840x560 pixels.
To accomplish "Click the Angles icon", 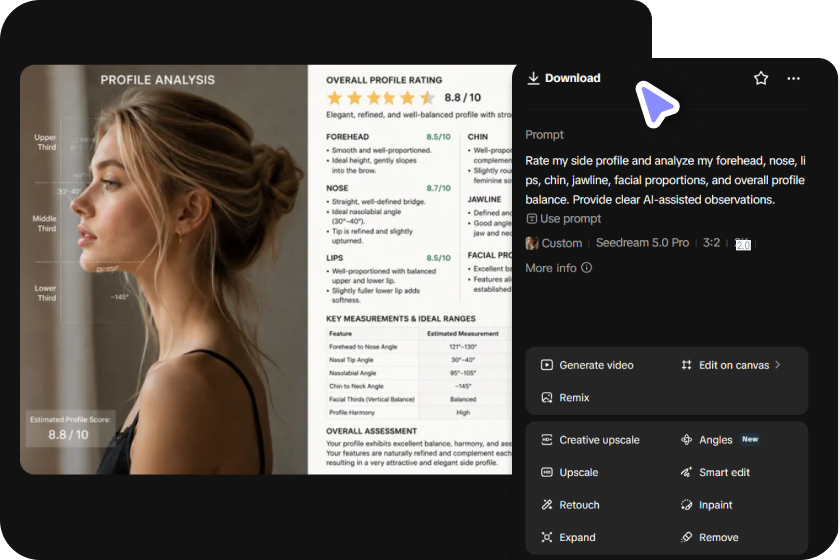I will [x=686, y=440].
